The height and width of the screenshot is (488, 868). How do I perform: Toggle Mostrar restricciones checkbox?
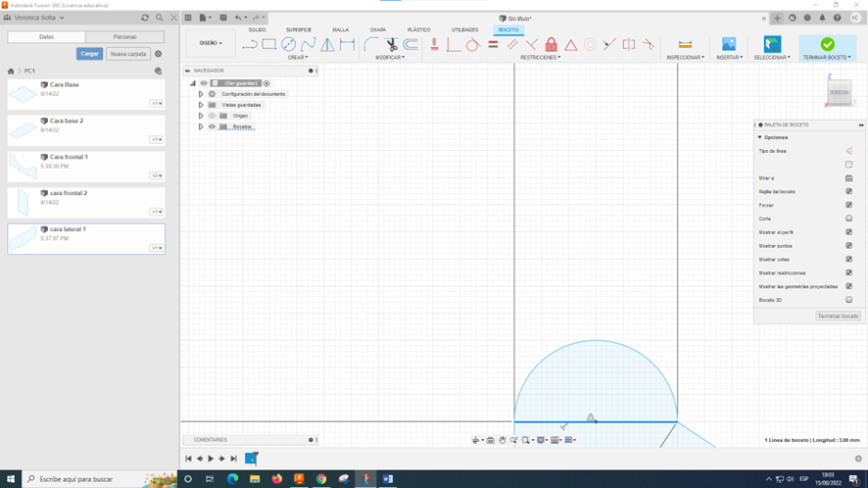pos(848,272)
